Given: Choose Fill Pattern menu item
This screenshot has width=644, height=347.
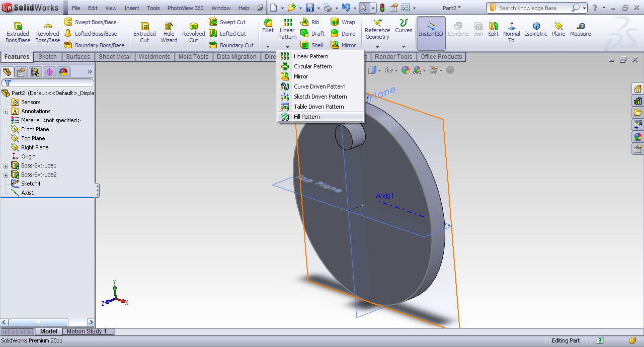Looking at the screenshot, I should pyautogui.click(x=321, y=117).
